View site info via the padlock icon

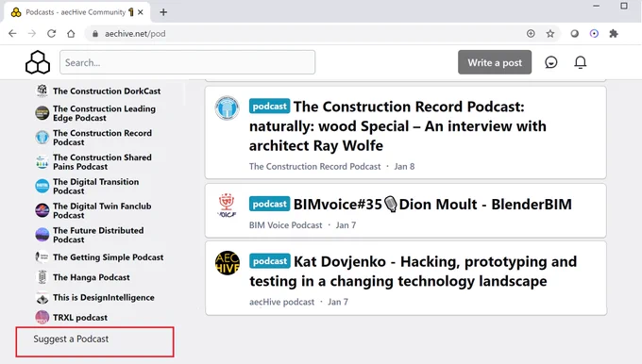[95, 34]
